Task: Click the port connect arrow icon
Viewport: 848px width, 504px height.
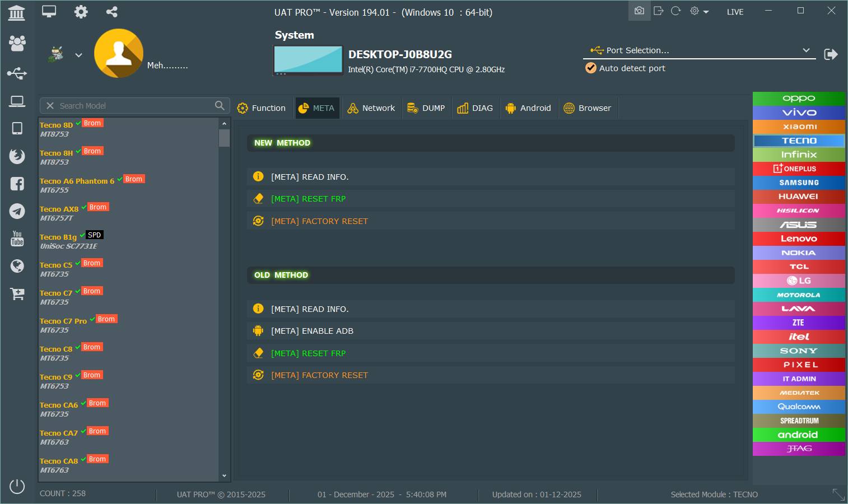Action: [831, 54]
